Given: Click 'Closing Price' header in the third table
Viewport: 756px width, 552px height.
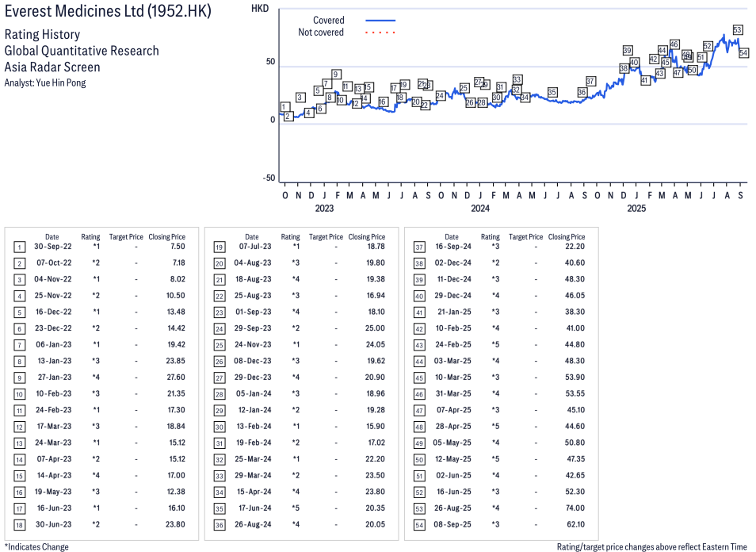Looking at the screenshot, I should pos(567,237).
